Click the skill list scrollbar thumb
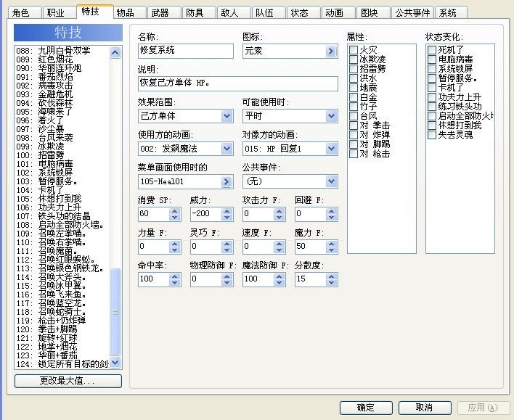Viewport: 514px width, 420px height. [115, 312]
